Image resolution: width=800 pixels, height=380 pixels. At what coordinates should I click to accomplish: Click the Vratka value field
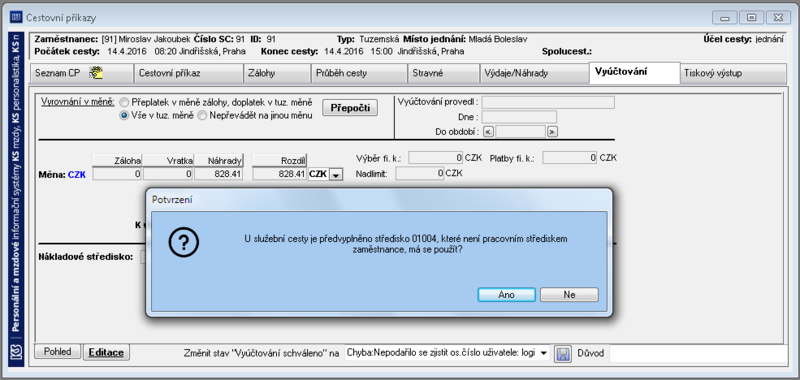point(168,174)
